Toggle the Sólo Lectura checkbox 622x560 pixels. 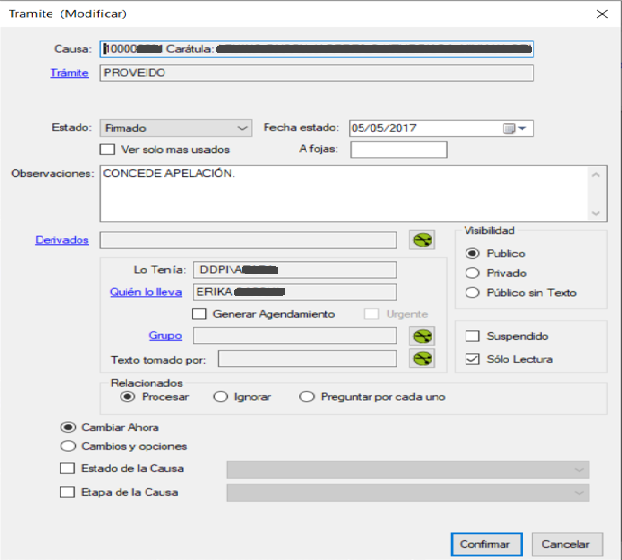pyautogui.click(x=474, y=359)
